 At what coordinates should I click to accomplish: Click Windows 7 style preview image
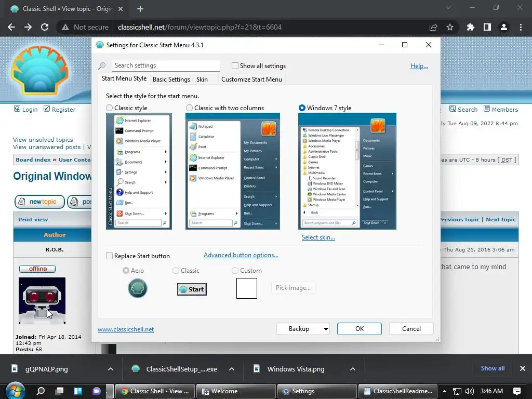[x=347, y=171]
